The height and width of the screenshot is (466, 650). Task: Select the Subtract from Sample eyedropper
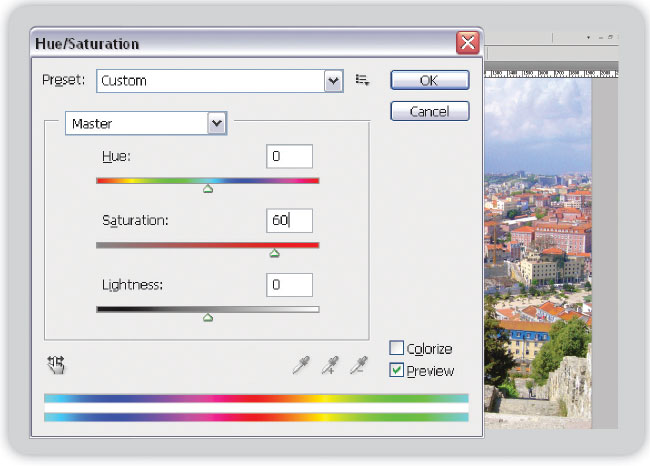click(x=358, y=366)
